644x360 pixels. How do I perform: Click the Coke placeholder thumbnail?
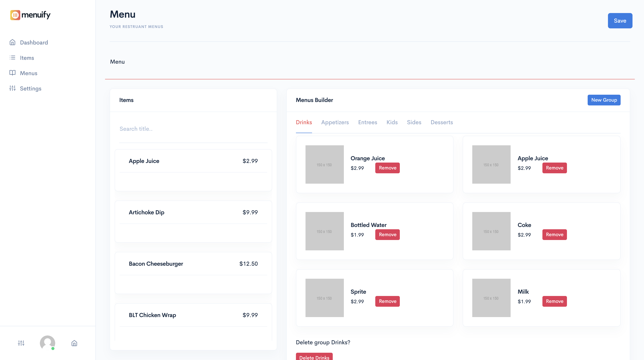(491, 231)
